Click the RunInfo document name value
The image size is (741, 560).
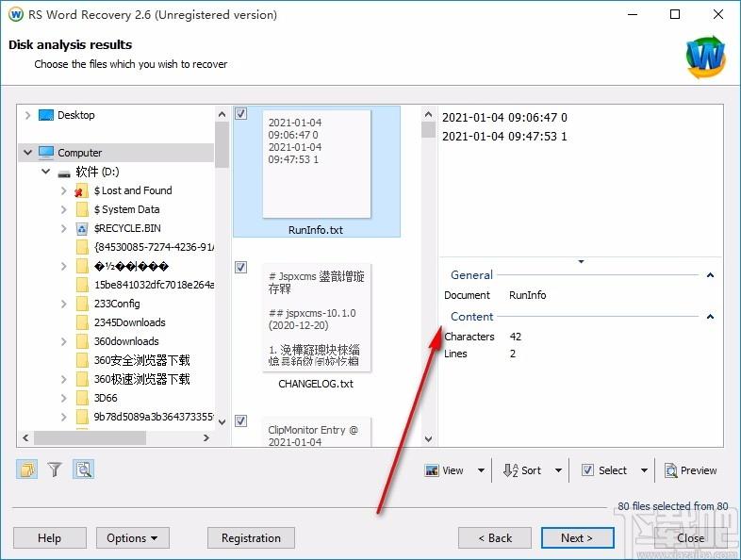coord(527,295)
